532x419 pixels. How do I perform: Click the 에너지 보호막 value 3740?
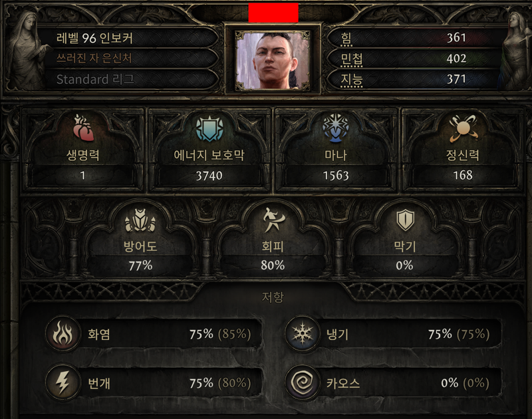tap(209, 176)
